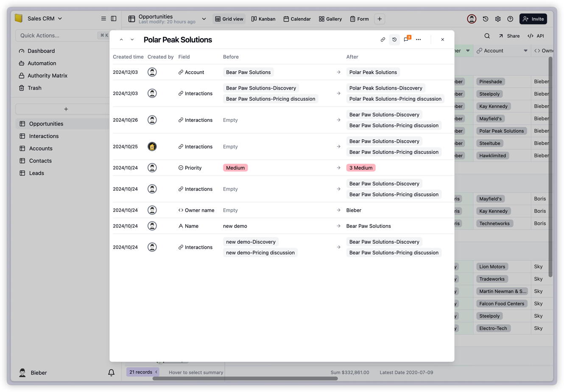Open the comments panel showing 3 comments
This screenshot has width=564, height=392.
[406, 39]
